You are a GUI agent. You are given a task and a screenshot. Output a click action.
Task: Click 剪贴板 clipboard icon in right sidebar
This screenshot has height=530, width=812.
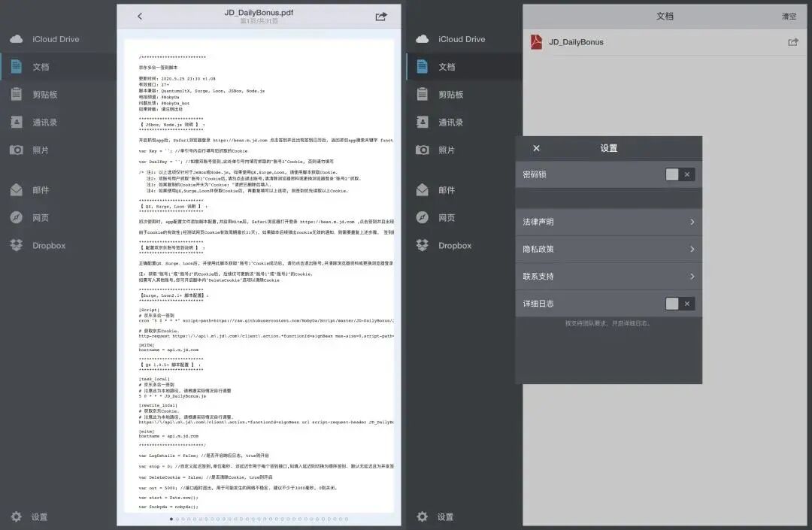pyautogui.click(x=423, y=94)
